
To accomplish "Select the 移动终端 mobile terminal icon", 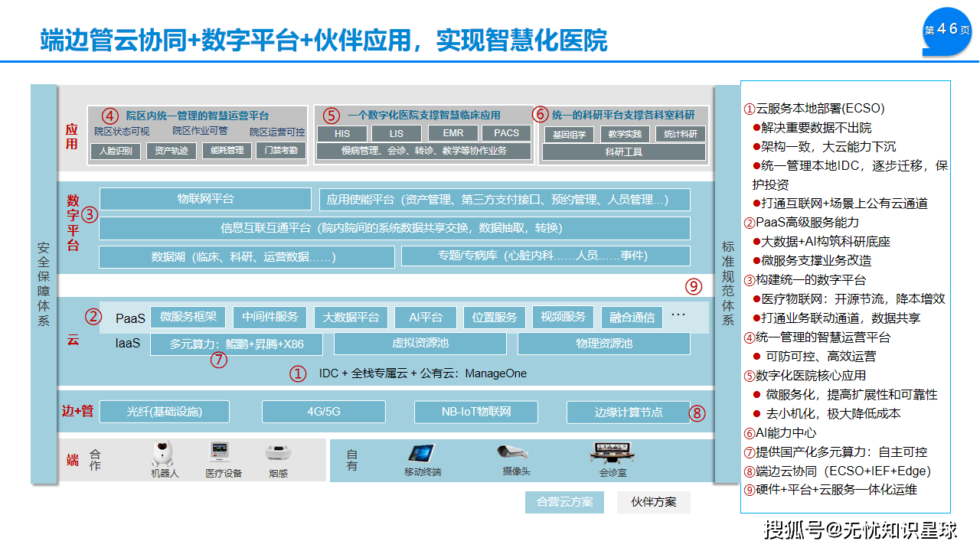I will pos(422,453).
